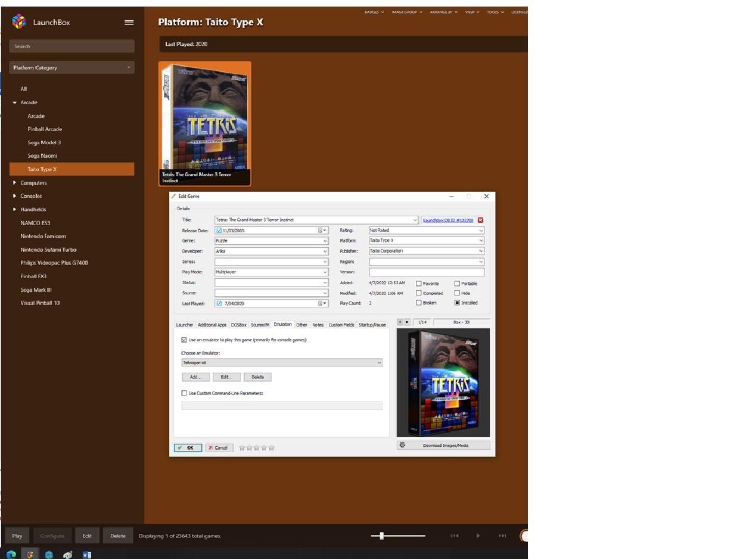Open the TOOLS menu
The width and height of the screenshot is (731, 560).
click(x=495, y=12)
